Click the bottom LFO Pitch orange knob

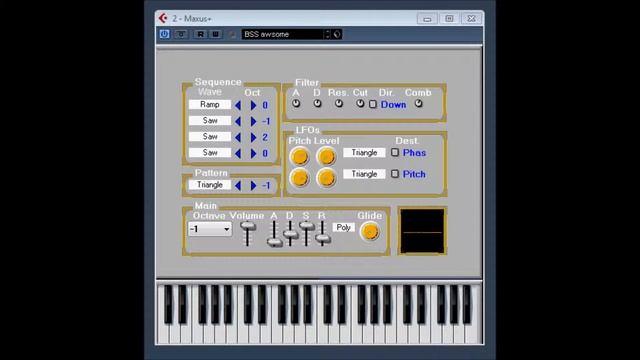(x=300, y=178)
